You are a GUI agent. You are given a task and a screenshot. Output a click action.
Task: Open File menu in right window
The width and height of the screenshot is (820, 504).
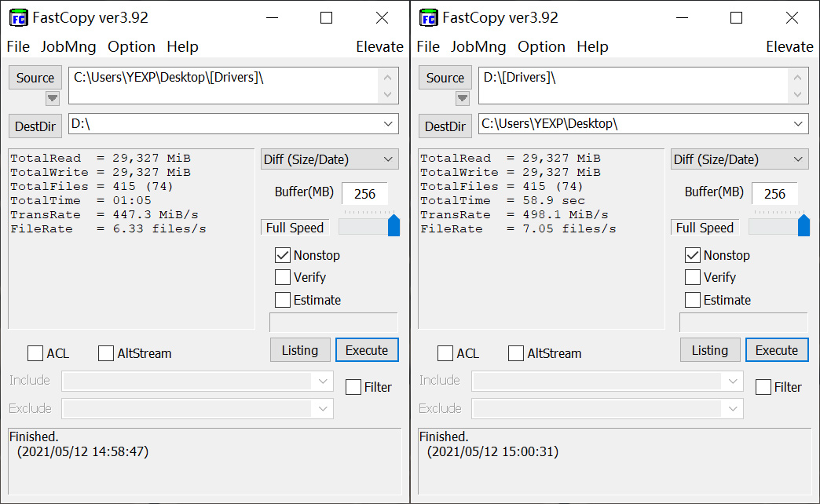point(428,46)
